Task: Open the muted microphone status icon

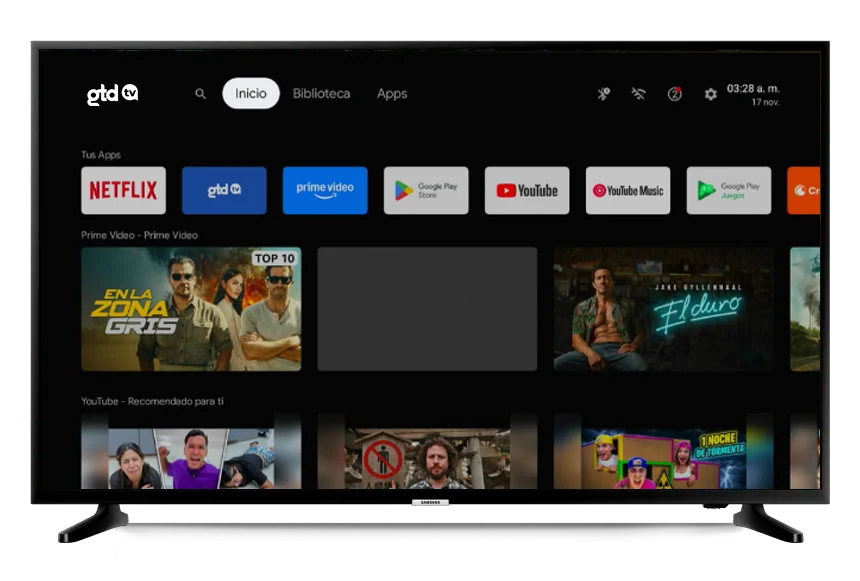Action: (x=604, y=94)
